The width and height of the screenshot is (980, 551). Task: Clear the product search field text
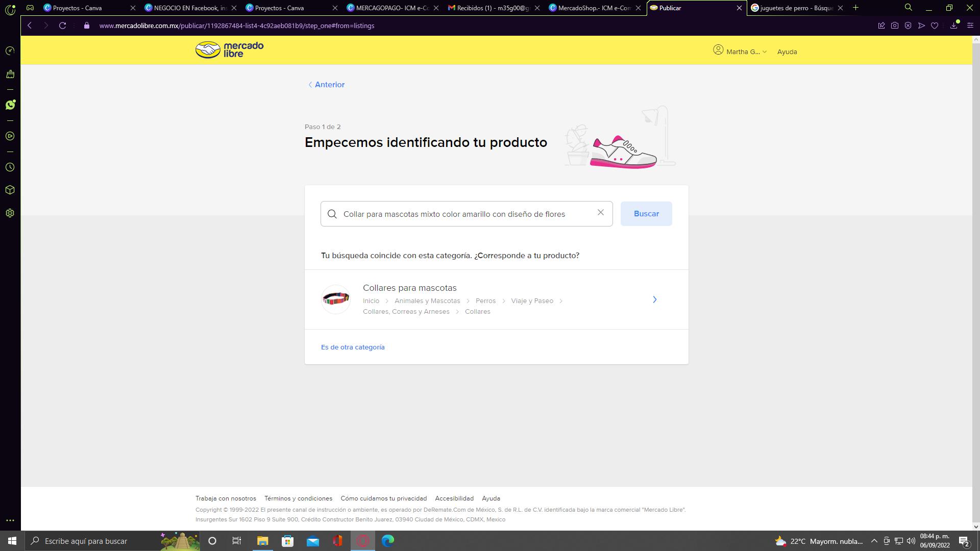[600, 213]
